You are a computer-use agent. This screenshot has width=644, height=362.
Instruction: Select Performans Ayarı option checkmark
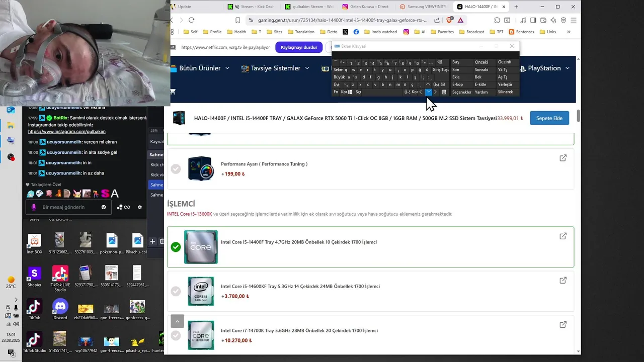pos(176,169)
